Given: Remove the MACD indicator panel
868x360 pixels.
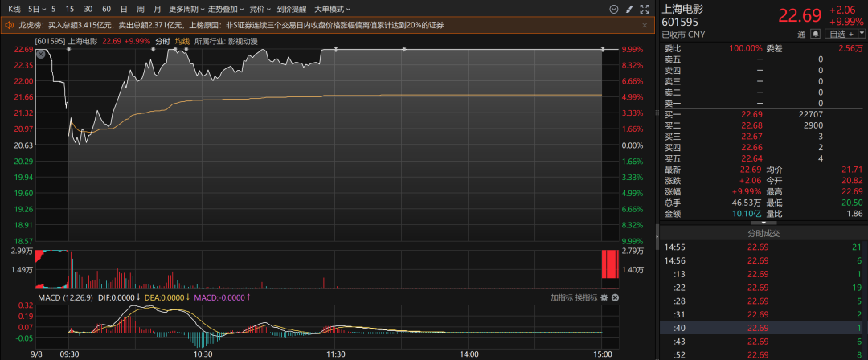Looking at the screenshot, I should (615, 297).
